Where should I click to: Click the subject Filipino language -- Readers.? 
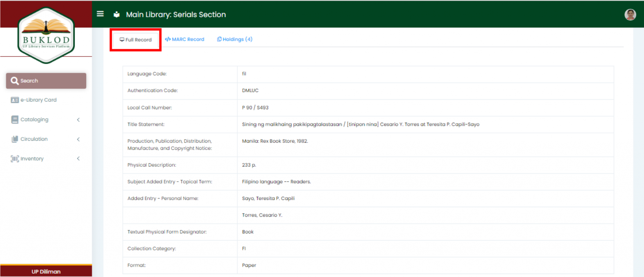click(x=276, y=182)
